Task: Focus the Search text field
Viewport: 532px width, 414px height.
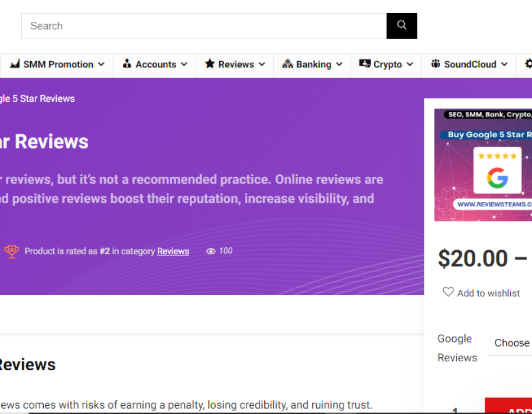Action: click(x=204, y=26)
